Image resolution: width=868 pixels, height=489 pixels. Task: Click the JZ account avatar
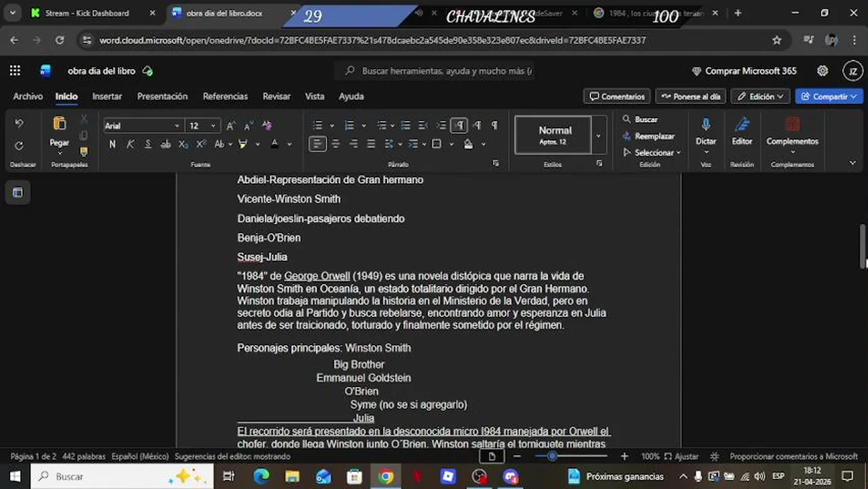click(x=852, y=71)
